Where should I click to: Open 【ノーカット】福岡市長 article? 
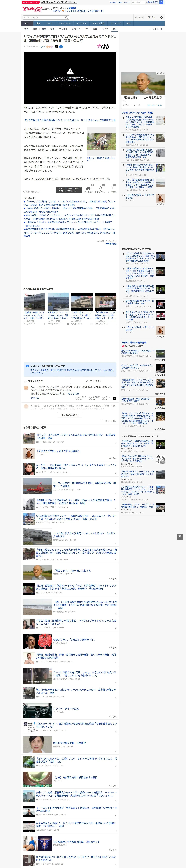pyautogui.click(x=76, y=809)
